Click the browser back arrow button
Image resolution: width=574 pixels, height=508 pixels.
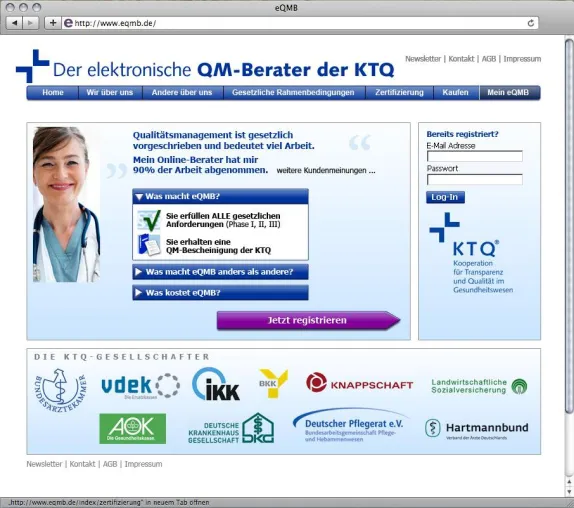tap(15, 23)
